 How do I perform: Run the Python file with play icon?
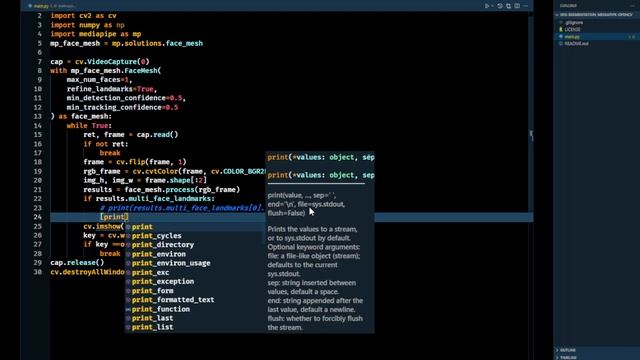tap(487, 6)
